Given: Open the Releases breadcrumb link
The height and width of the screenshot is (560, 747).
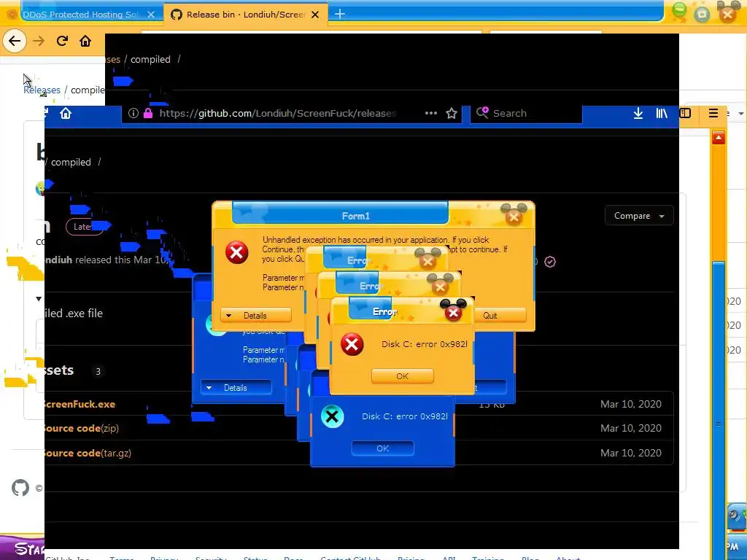Looking at the screenshot, I should [x=42, y=90].
